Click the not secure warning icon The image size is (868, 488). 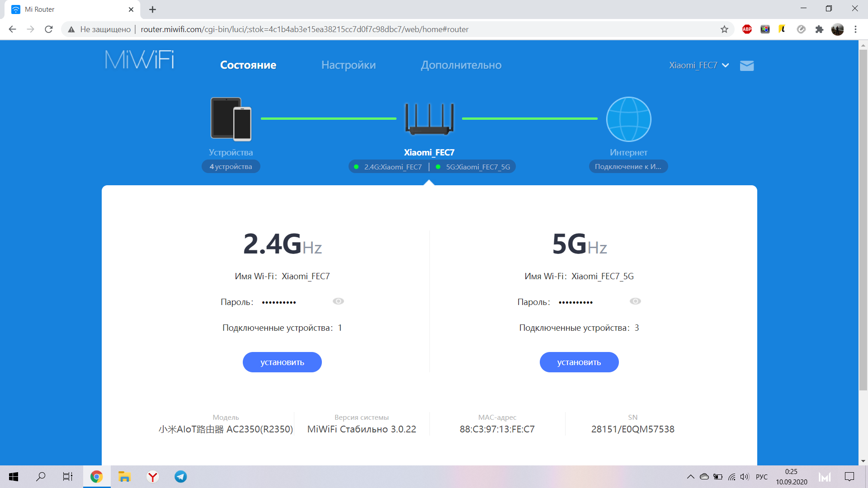[71, 29]
